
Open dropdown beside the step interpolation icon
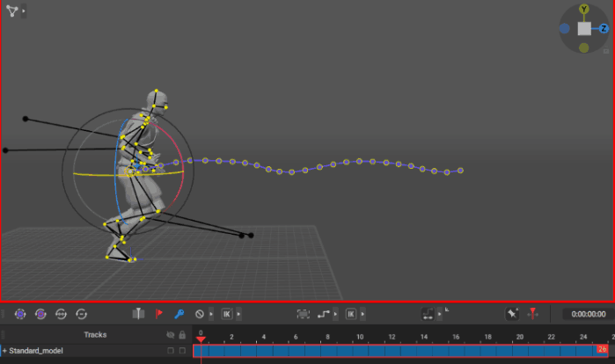coord(335,314)
